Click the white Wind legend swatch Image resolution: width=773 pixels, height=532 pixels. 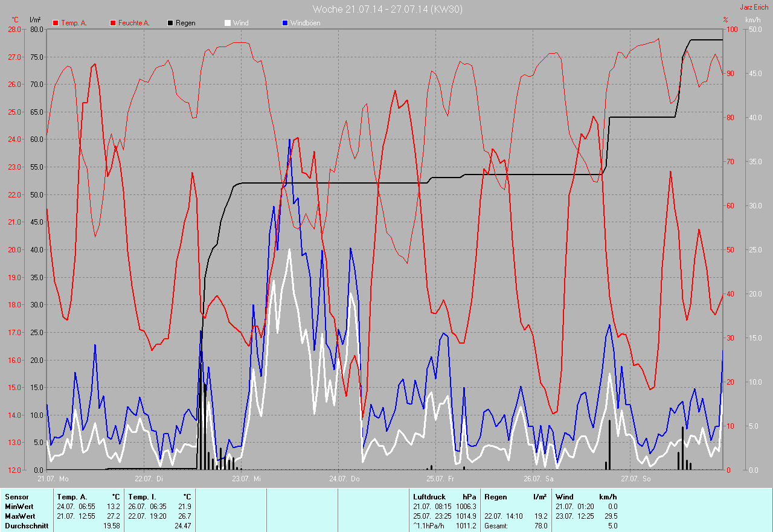pos(227,23)
